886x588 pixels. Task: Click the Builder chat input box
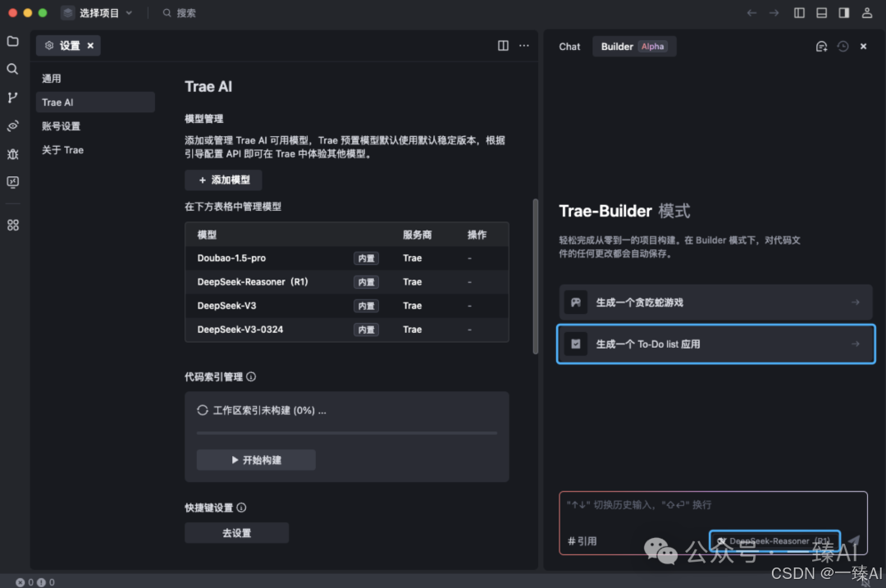[713, 523]
